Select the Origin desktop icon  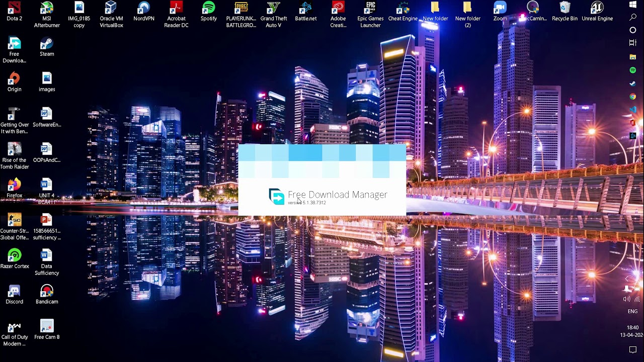click(x=14, y=82)
